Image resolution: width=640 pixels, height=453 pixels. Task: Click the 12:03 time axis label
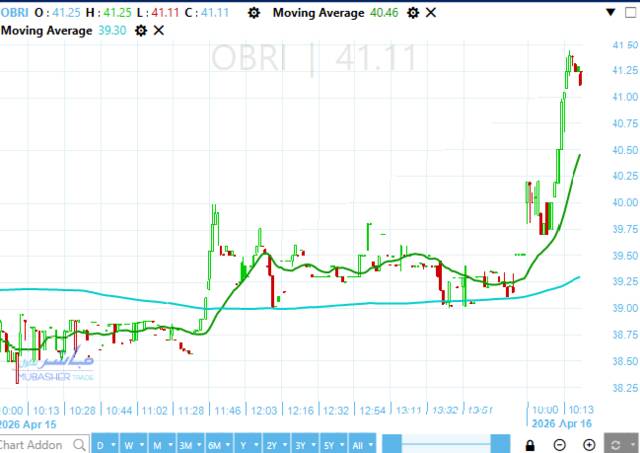pyautogui.click(x=264, y=410)
